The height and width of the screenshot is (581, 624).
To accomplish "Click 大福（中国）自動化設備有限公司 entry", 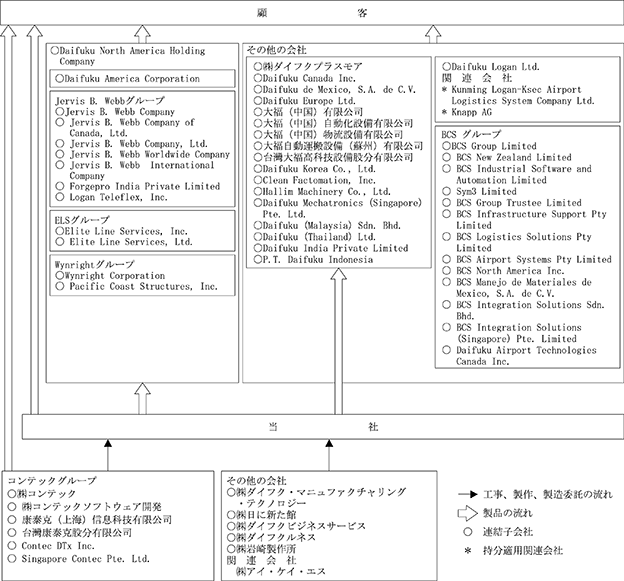I will [333, 123].
